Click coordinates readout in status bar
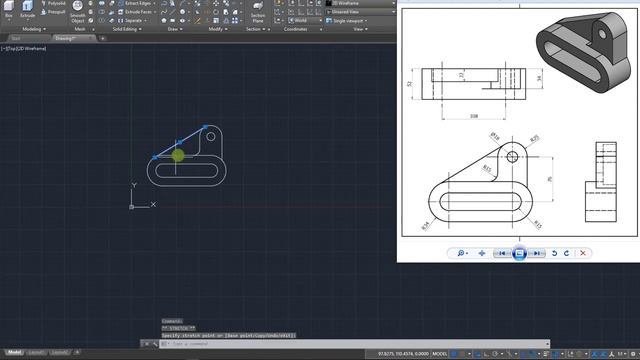The image size is (640, 360). [403, 354]
